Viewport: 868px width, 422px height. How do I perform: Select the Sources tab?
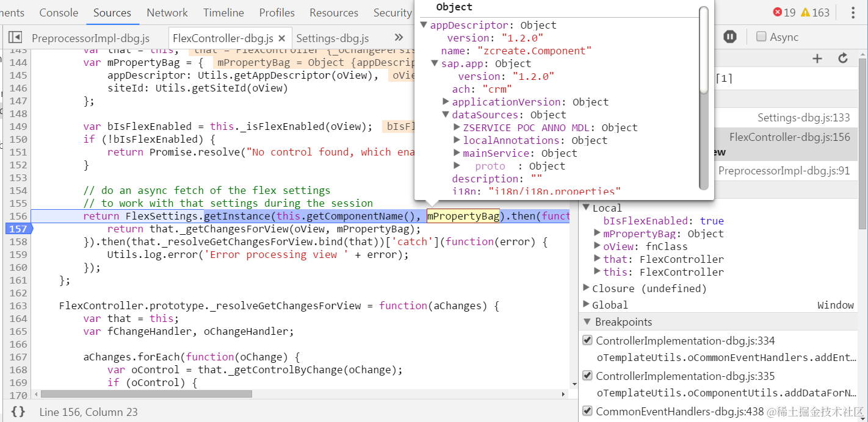[x=112, y=12]
